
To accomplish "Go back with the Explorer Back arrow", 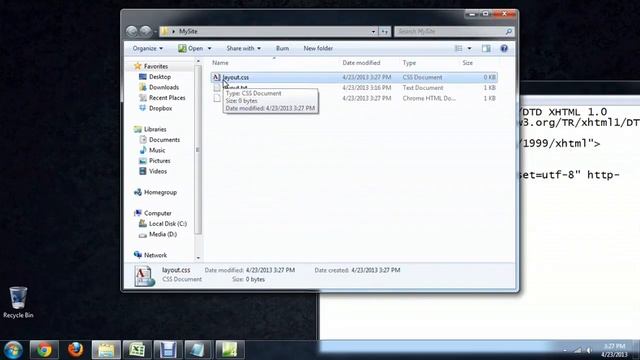I will click(x=131, y=31).
